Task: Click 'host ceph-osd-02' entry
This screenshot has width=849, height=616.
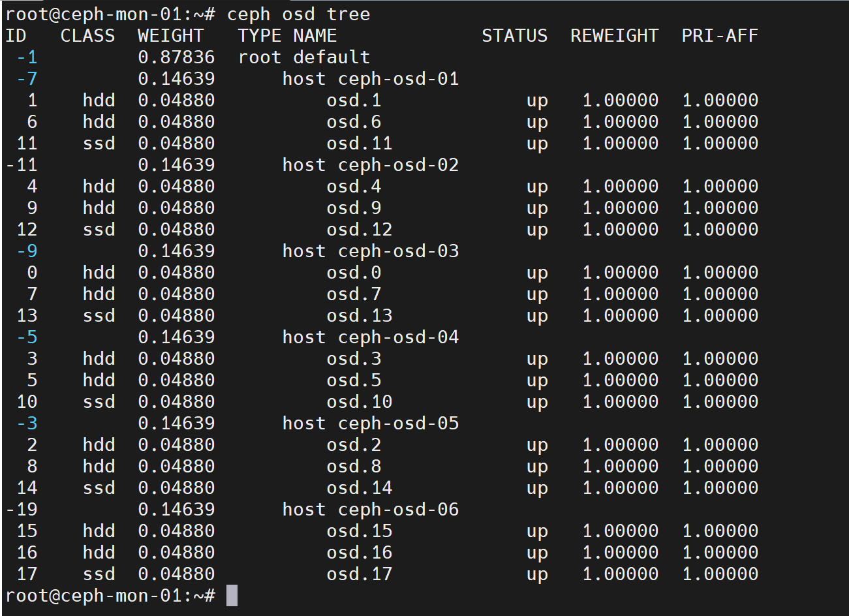Action: pos(371,164)
